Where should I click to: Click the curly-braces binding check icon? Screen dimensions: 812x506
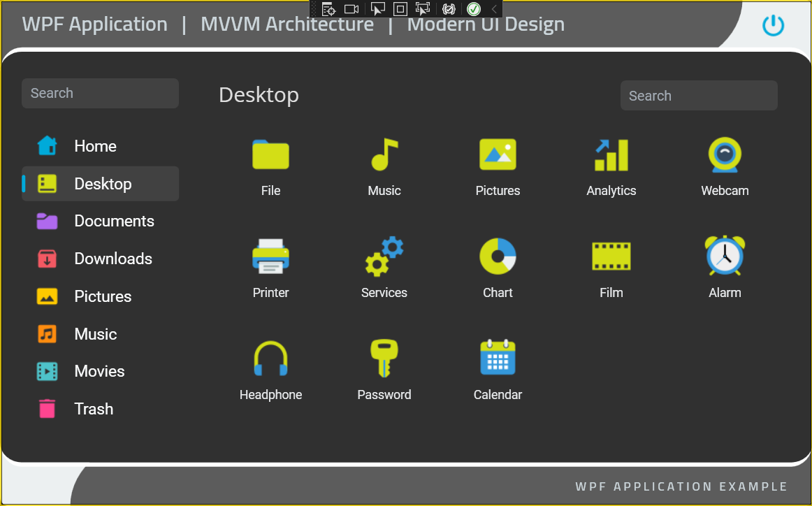click(449, 9)
